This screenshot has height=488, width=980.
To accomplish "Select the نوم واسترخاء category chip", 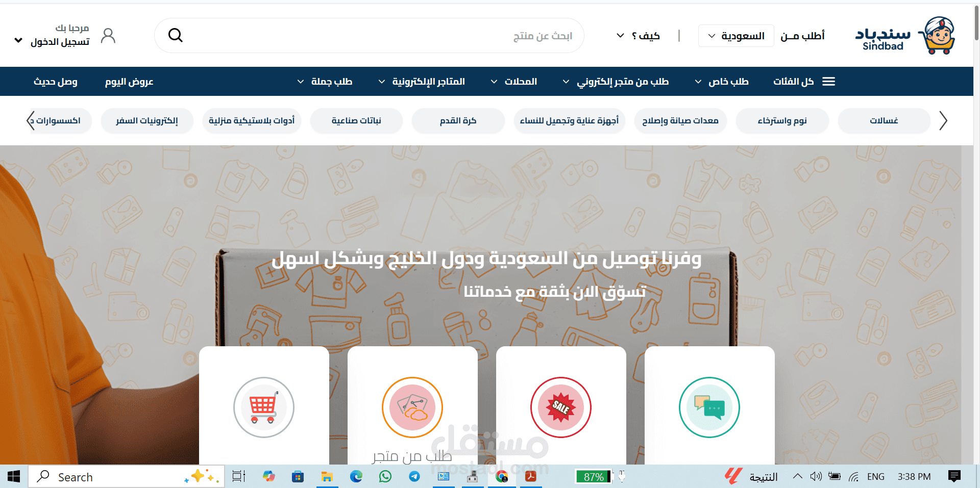I will (782, 121).
